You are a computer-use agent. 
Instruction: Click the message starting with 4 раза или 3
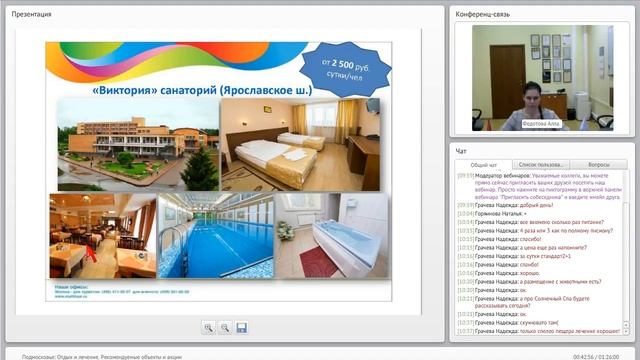point(535,231)
